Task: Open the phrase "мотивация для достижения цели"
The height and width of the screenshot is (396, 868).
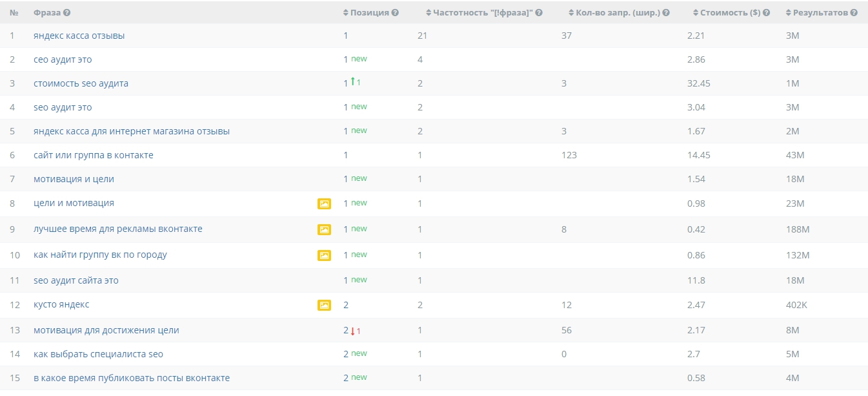Action: pos(106,331)
